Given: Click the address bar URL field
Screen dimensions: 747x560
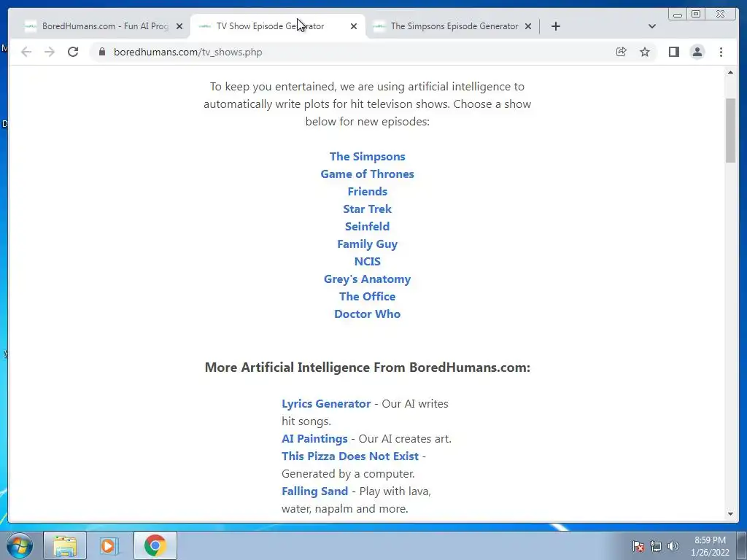Looking at the screenshot, I should 352,52.
